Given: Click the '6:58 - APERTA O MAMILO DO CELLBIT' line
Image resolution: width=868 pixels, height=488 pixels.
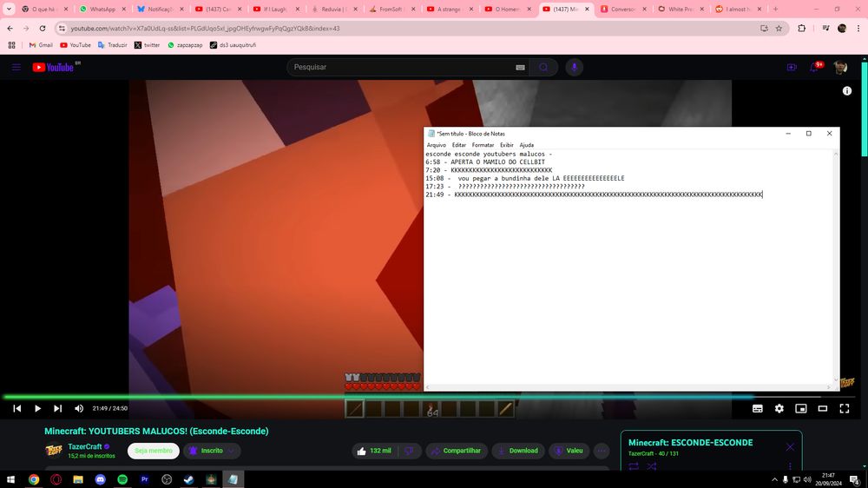Looking at the screenshot, I should pyautogui.click(x=485, y=162).
